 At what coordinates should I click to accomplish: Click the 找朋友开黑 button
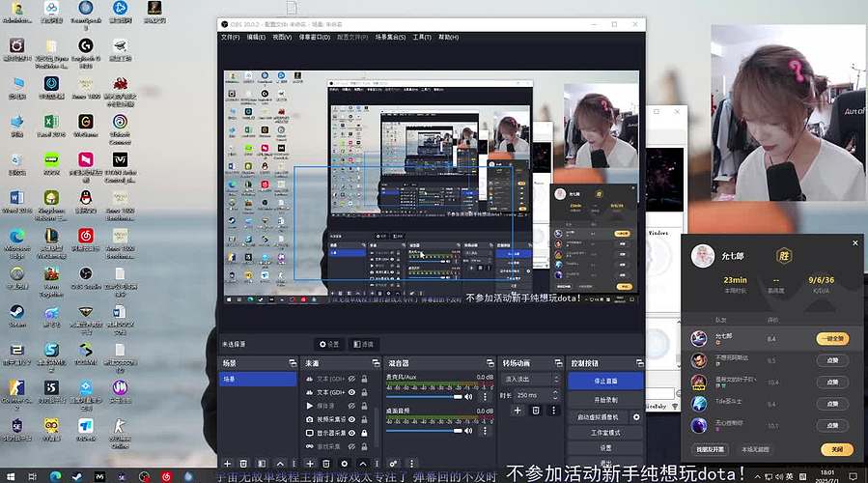pos(710,450)
